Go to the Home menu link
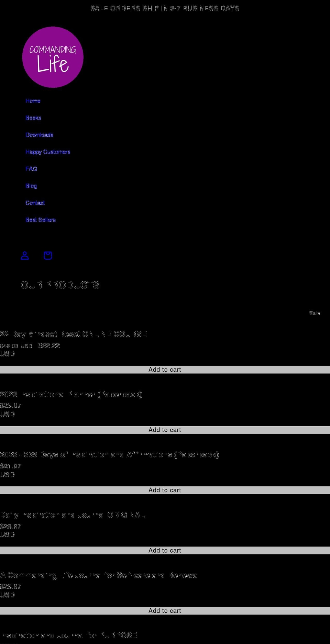Viewport: 330px width, 644px height. [33, 101]
